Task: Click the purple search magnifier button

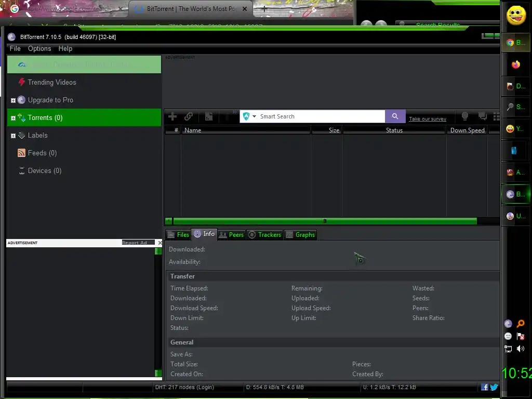Action: [395, 116]
